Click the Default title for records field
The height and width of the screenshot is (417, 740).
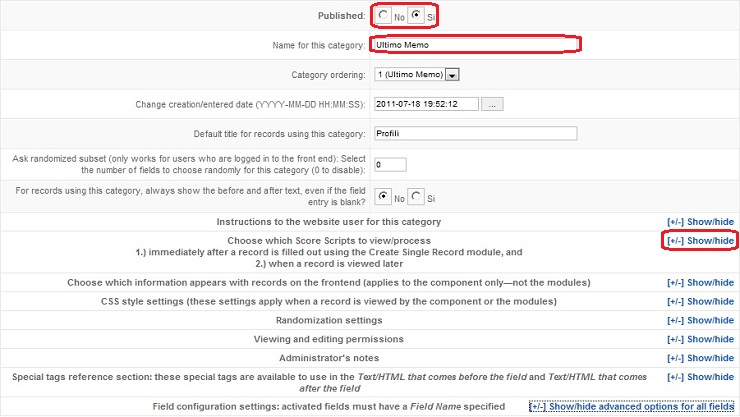point(475,133)
